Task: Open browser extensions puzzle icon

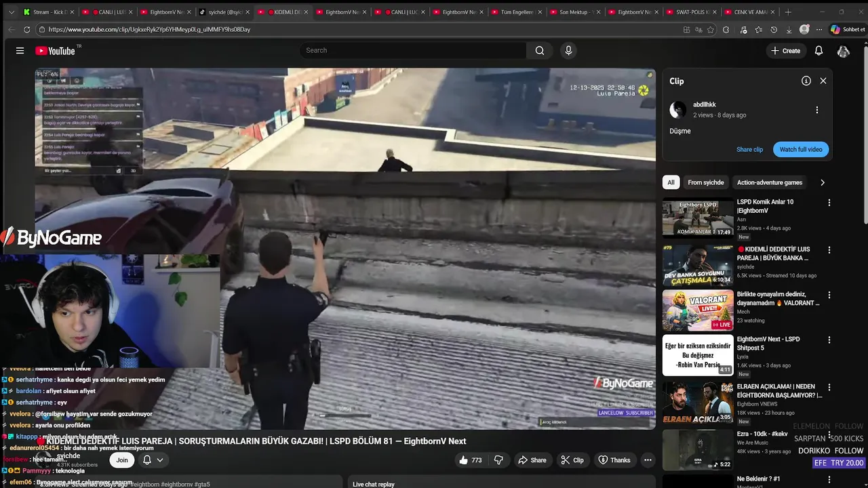Action: coord(726,30)
